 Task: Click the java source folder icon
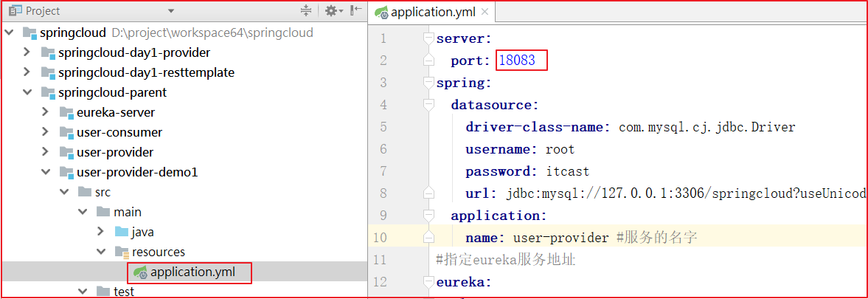point(122,233)
